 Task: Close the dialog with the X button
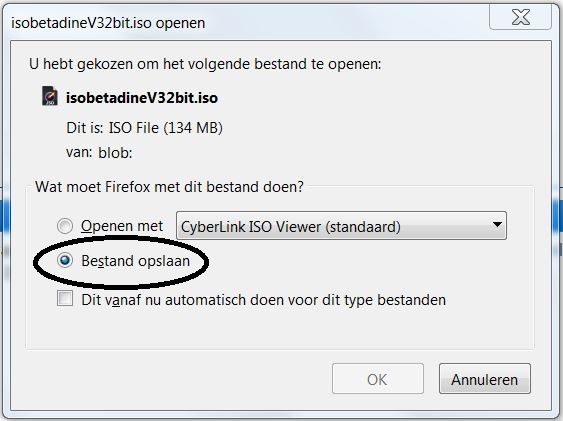pyautogui.click(x=520, y=17)
